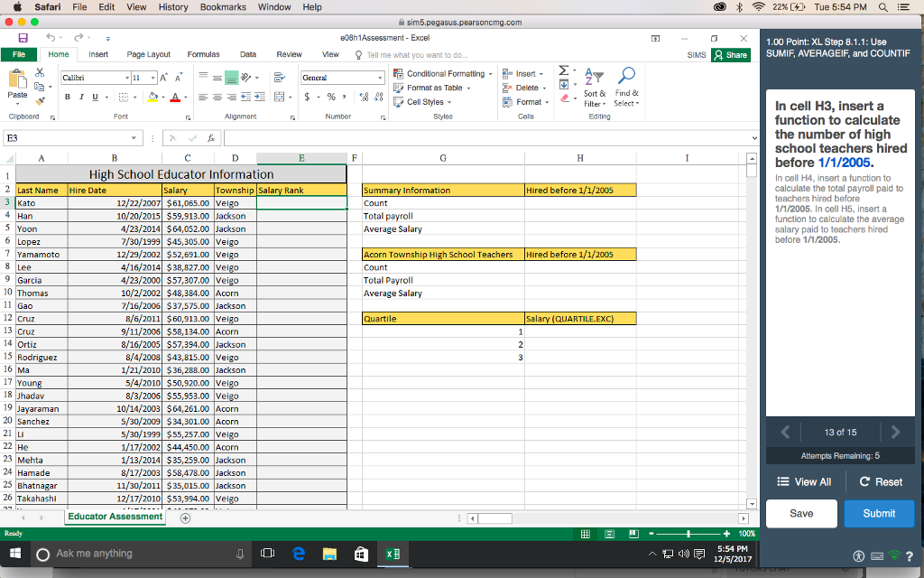
Task: Click the zoom slider in status bar
Action: coord(690,534)
